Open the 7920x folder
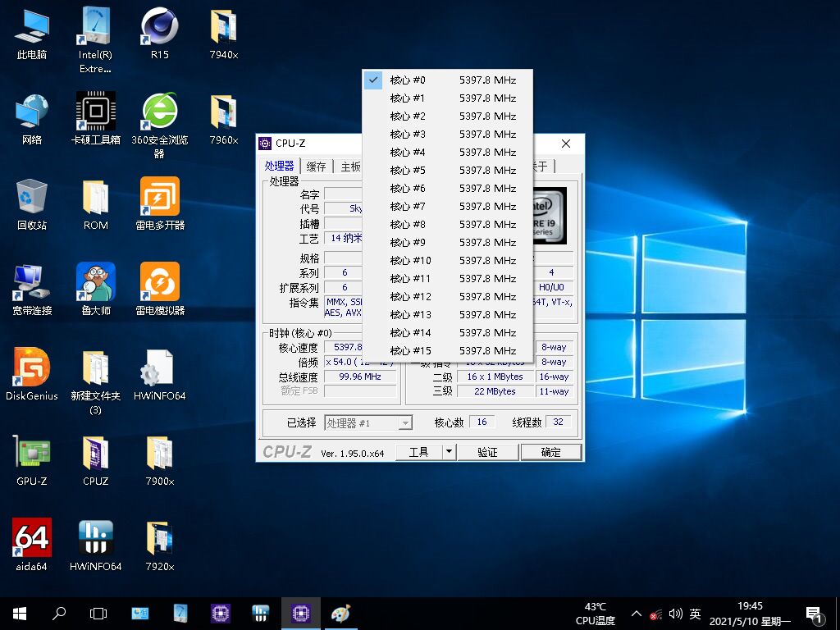This screenshot has height=630, width=840. point(160,545)
